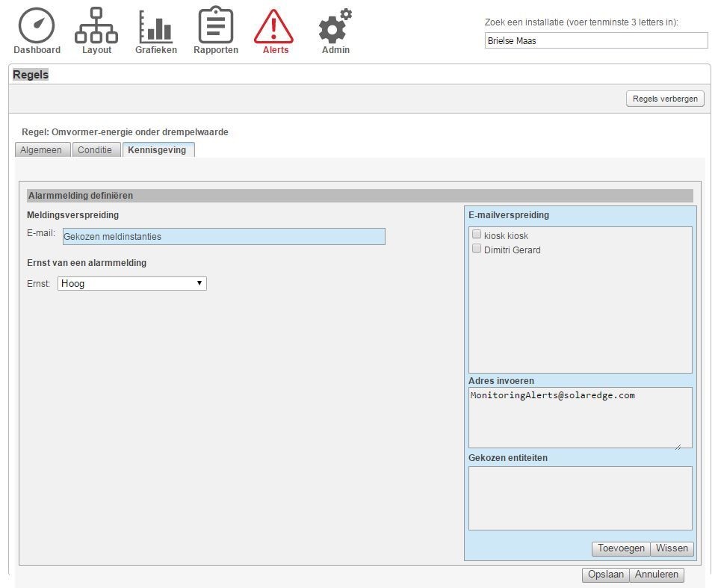Screen dimensions: 718x588
Task: Click the Regels verbergen button
Action: (665, 99)
